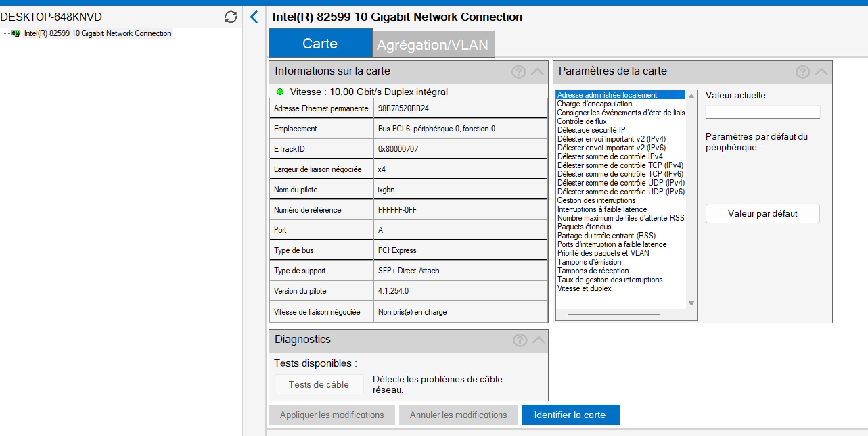Select Délester somme de contrôle TCP (IPv4)

621,165
